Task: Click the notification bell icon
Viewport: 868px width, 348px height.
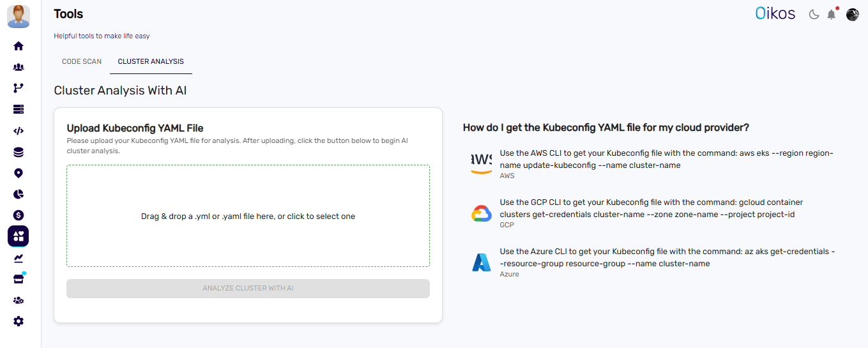Action: (x=831, y=14)
